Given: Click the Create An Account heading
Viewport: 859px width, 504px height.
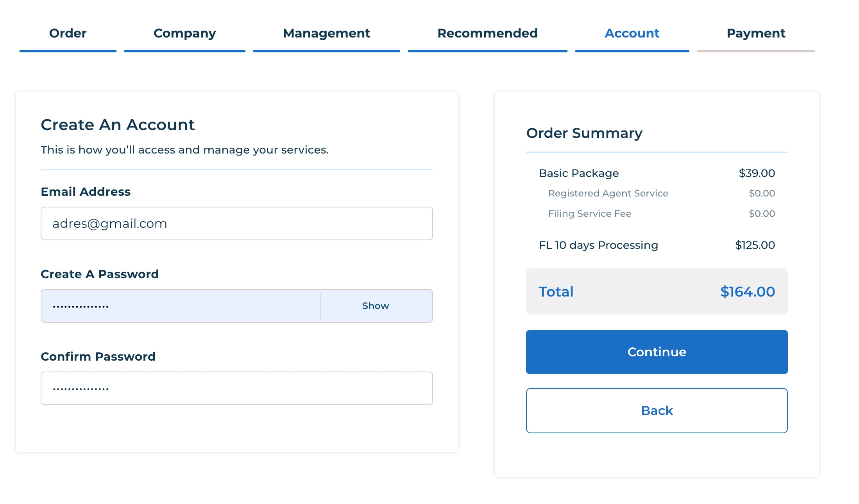Looking at the screenshot, I should coord(118,125).
